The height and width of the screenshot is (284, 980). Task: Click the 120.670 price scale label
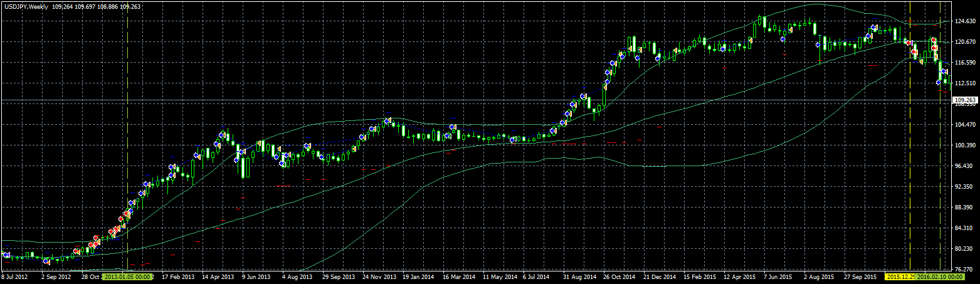pyautogui.click(x=966, y=41)
